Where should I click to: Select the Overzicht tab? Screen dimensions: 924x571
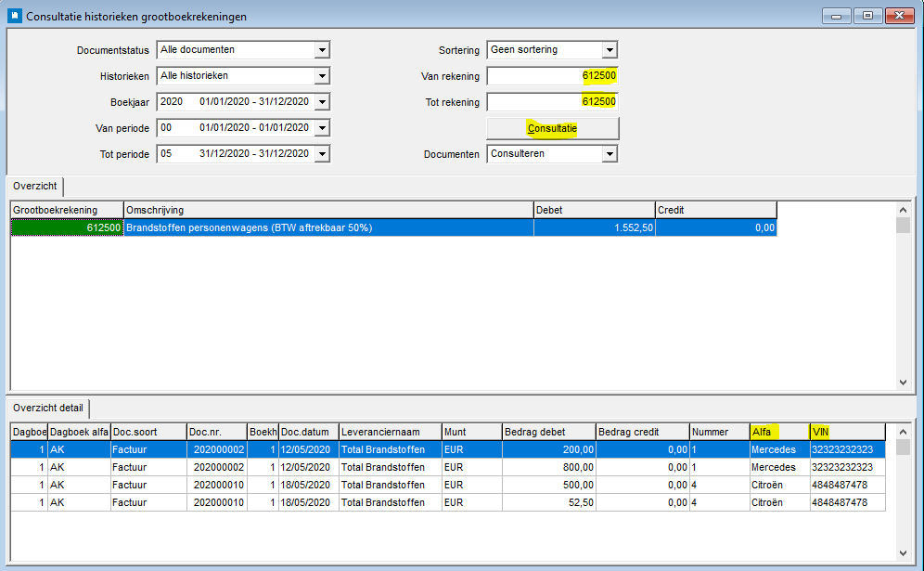coord(35,186)
